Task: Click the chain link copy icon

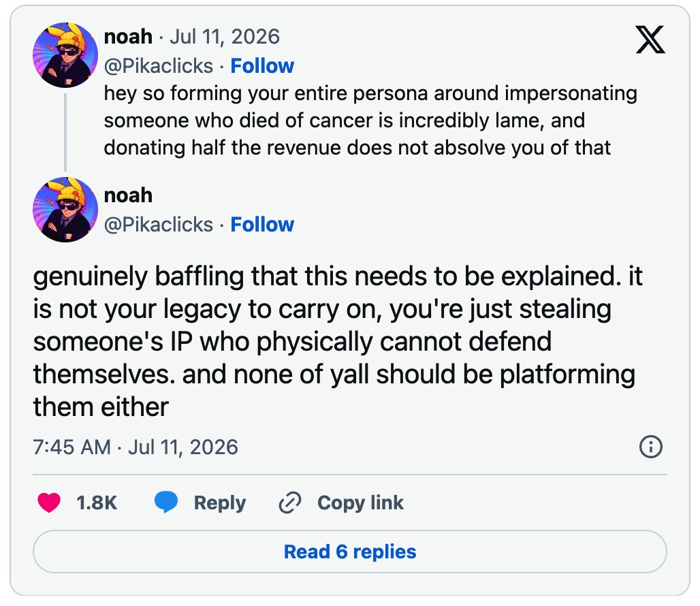Action: pyautogui.click(x=289, y=503)
